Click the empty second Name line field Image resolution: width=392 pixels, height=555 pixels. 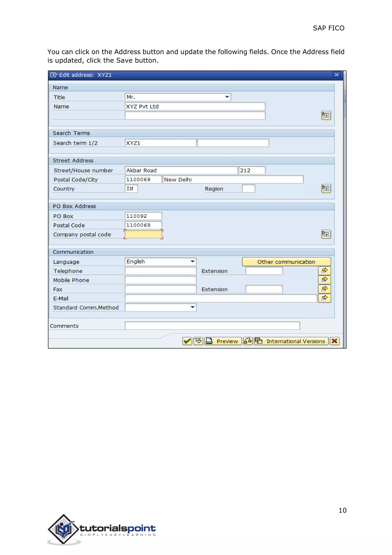click(x=195, y=116)
